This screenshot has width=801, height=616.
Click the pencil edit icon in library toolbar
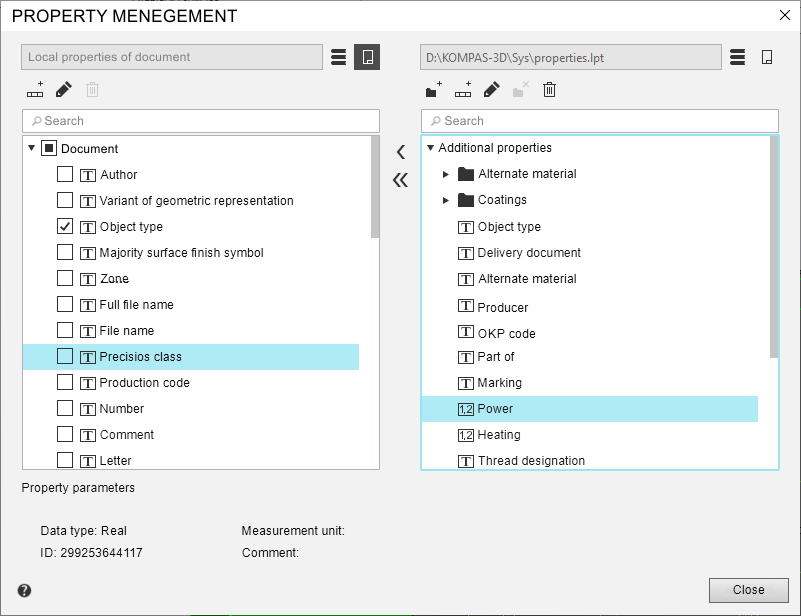tap(491, 90)
